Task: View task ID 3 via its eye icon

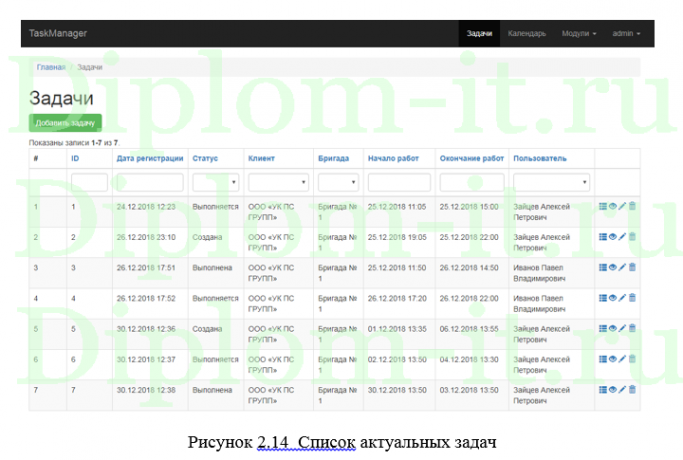Action: click(x=612, y=267)
